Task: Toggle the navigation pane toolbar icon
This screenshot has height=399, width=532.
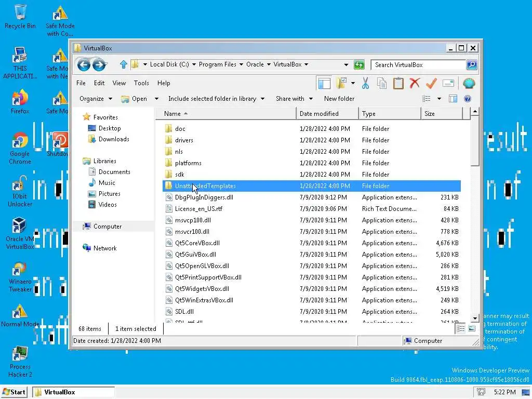Action: 324,83
